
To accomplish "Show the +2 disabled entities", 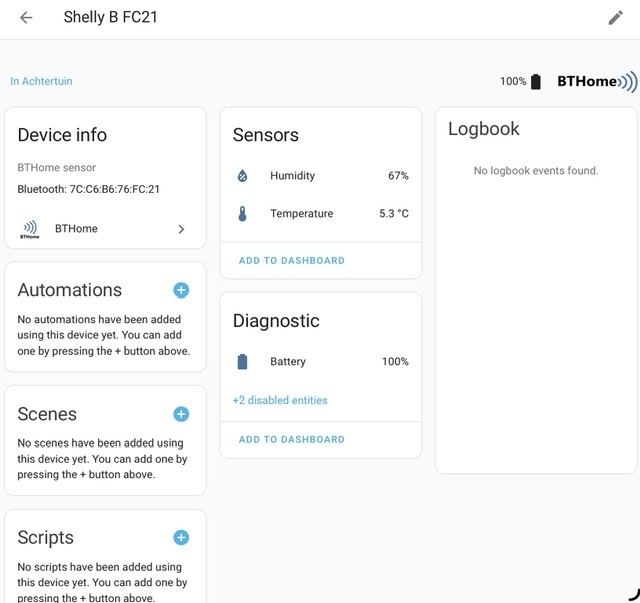I will tap(280, 400).
